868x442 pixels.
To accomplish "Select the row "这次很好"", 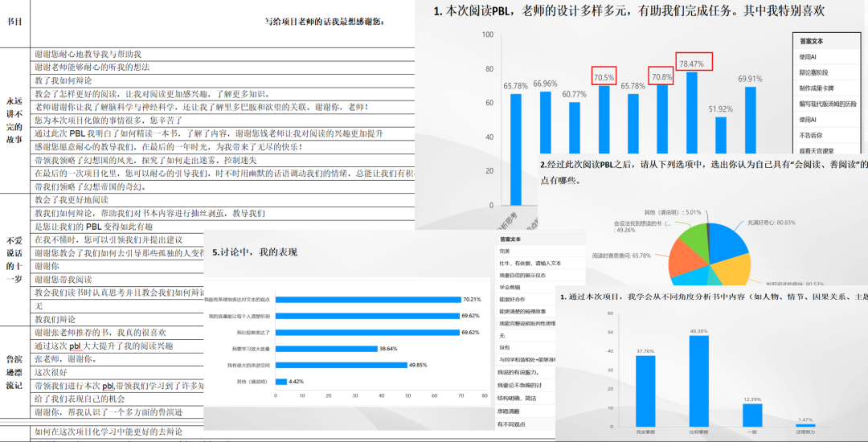I will tap(117, 372).
